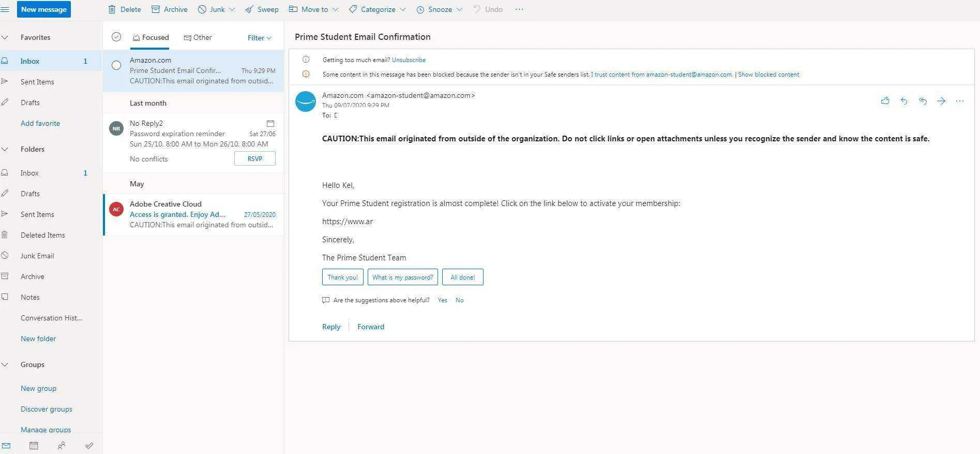Image resolution: width=980 pixels, height=454 pixels.
Task: Click Forward link below message
Action: click(x=371, y=327)
